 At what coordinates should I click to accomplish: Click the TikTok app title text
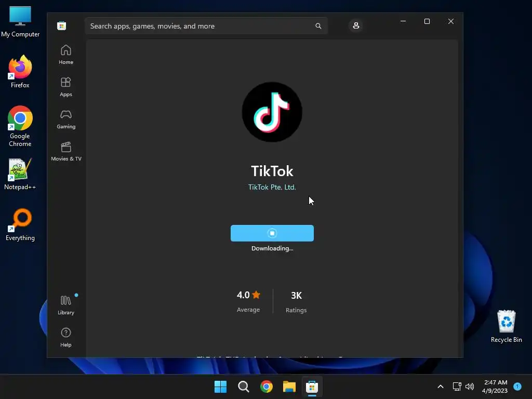click(272, 171)
